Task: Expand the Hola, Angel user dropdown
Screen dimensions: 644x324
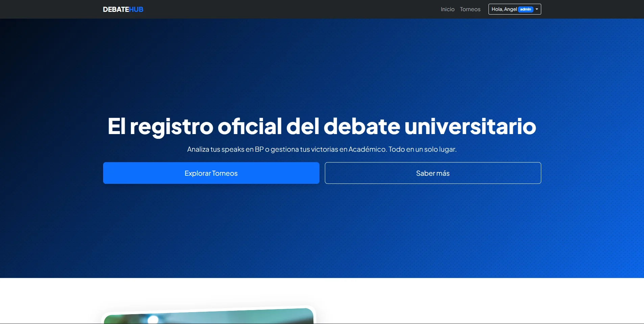Action: (515, 9)
